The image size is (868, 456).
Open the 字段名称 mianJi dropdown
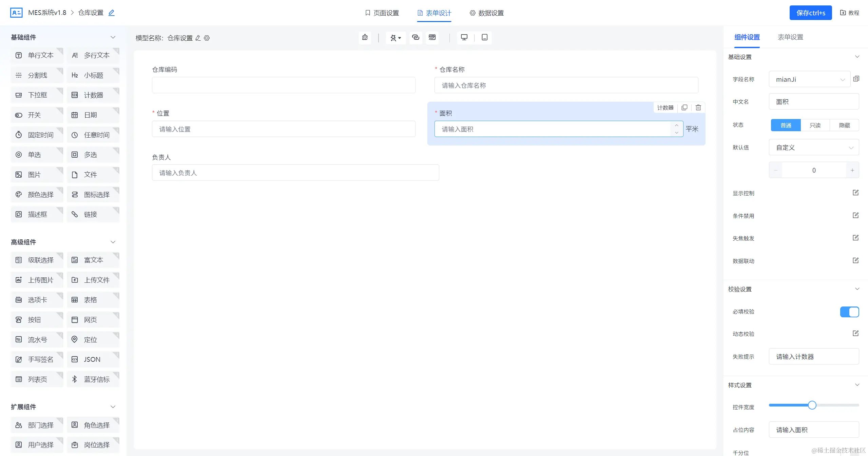coord(809,79)
